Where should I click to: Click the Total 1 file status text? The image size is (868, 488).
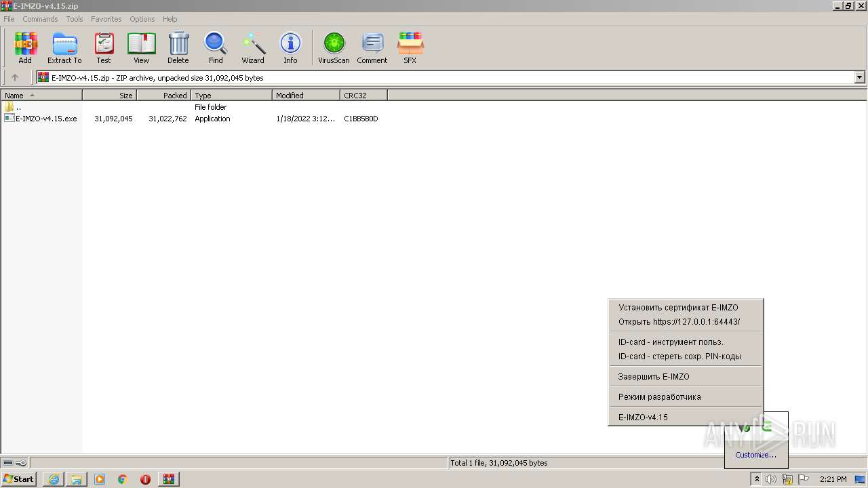coord(499,463)
